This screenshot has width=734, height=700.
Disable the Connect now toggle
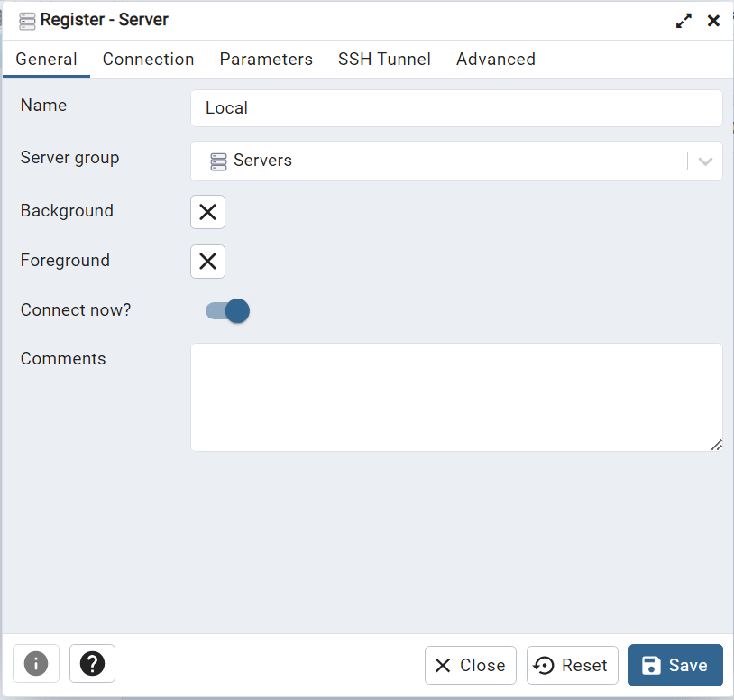click(225, 309)
